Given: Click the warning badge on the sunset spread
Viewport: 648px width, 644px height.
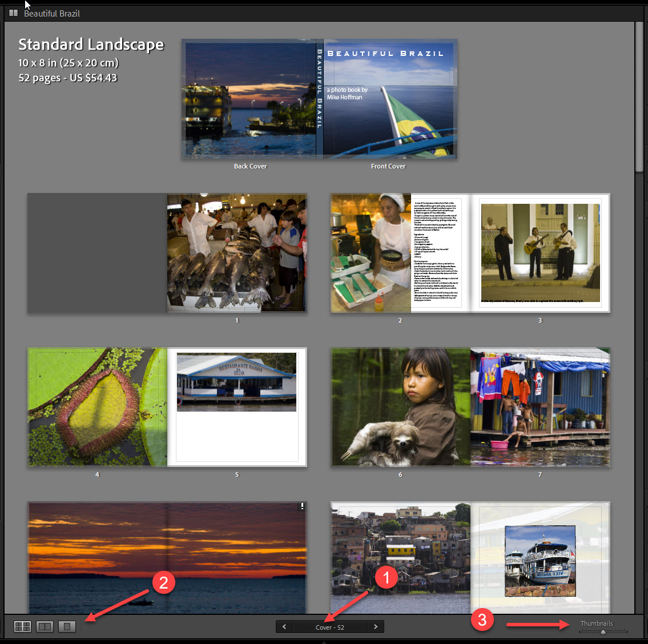Looking at the screenshot, I should point(301,506).
